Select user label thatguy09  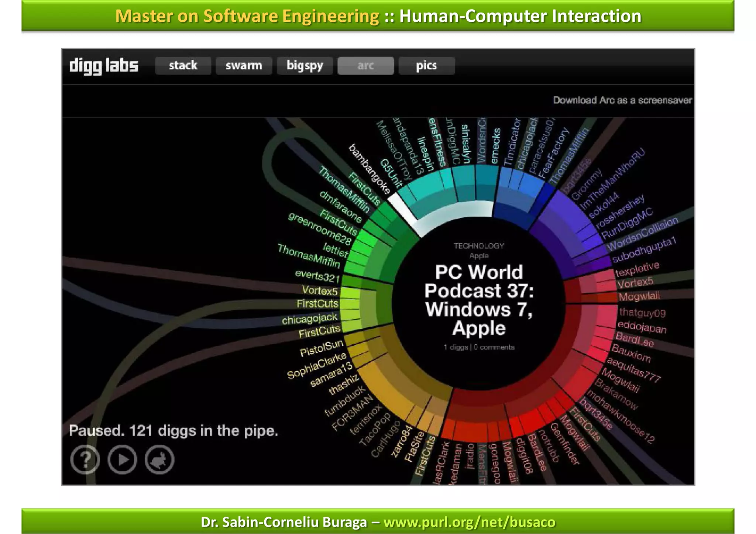pos(642,313)
